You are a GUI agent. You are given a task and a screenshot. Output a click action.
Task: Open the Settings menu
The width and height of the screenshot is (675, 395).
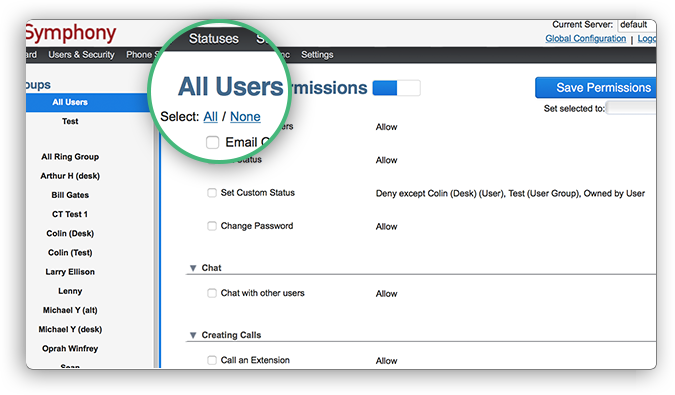click(317, 55)
